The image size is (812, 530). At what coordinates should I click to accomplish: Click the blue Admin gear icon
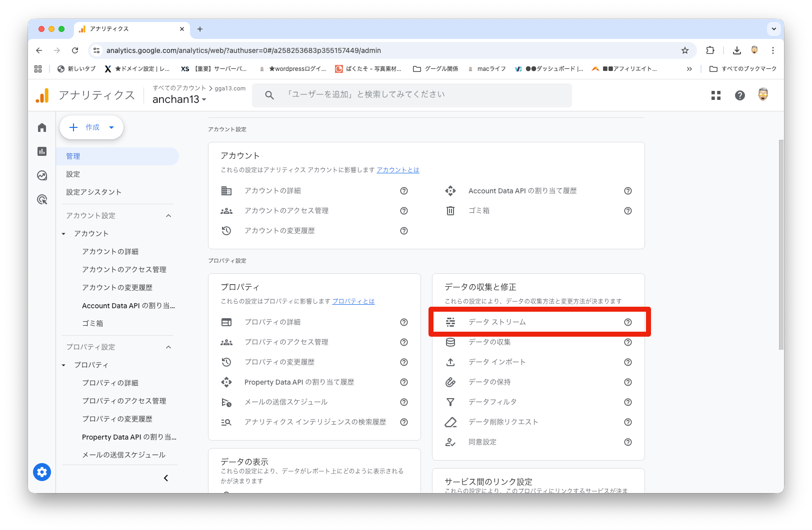pos(42,472)
